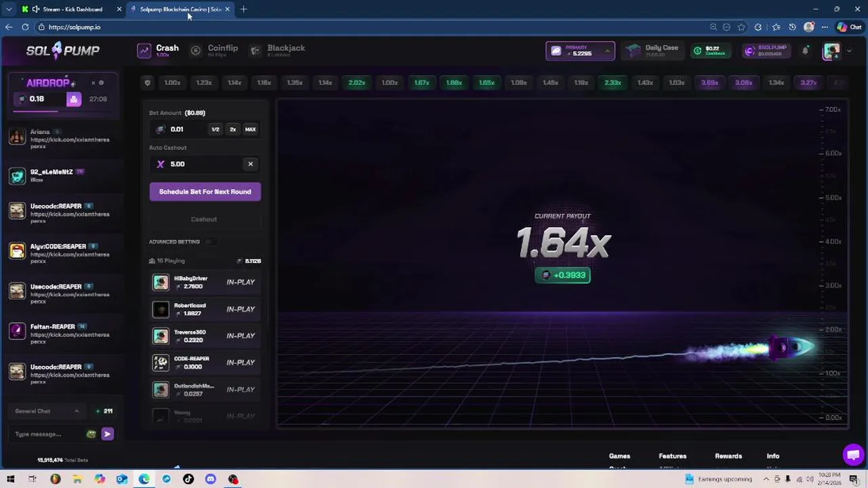Set the bet to MAX
868x488 pixels.
point(251,129)
